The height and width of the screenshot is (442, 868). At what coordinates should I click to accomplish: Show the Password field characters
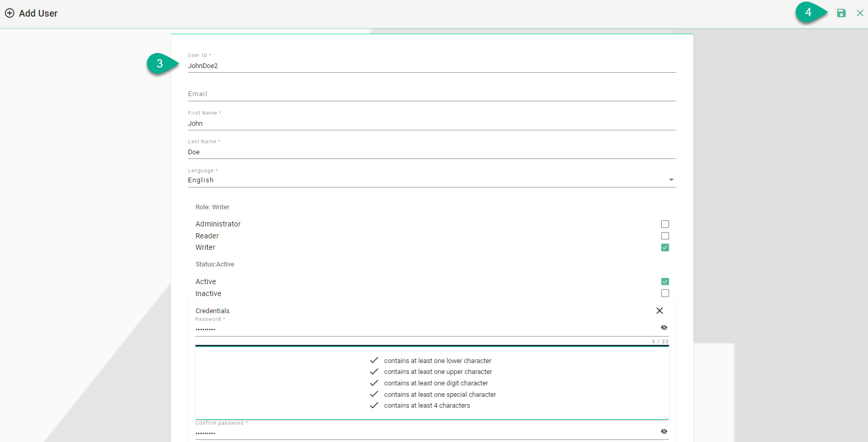pos(664,328)
